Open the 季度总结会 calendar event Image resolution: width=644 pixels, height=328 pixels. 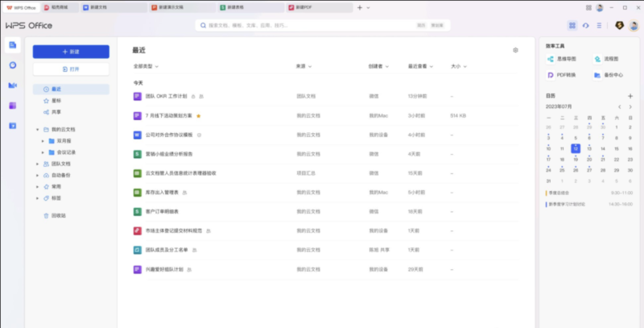pos(589,193)
